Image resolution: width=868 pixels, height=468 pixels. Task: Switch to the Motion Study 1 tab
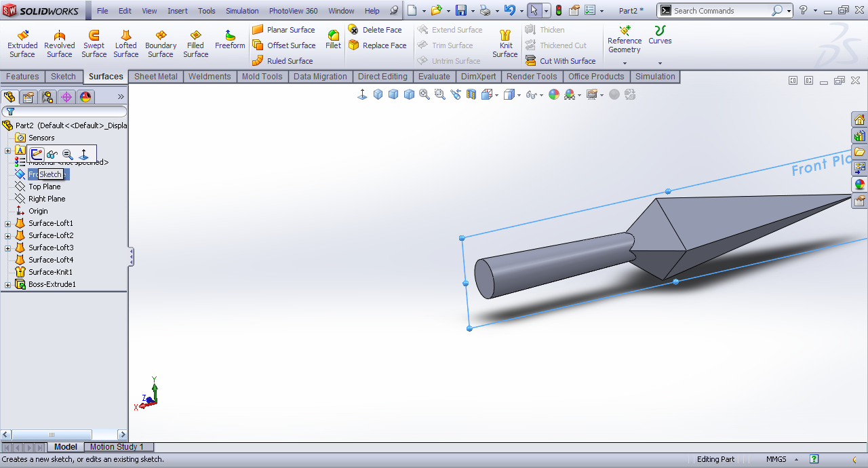[117, 447]
